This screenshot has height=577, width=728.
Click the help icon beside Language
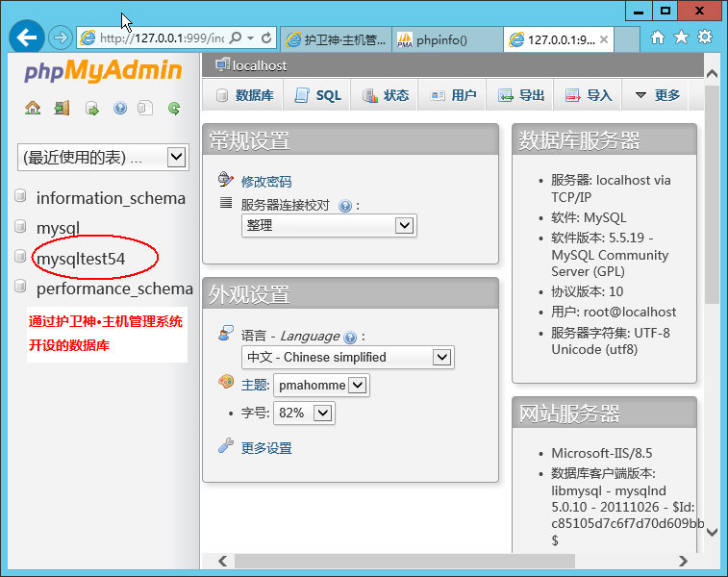350,337
